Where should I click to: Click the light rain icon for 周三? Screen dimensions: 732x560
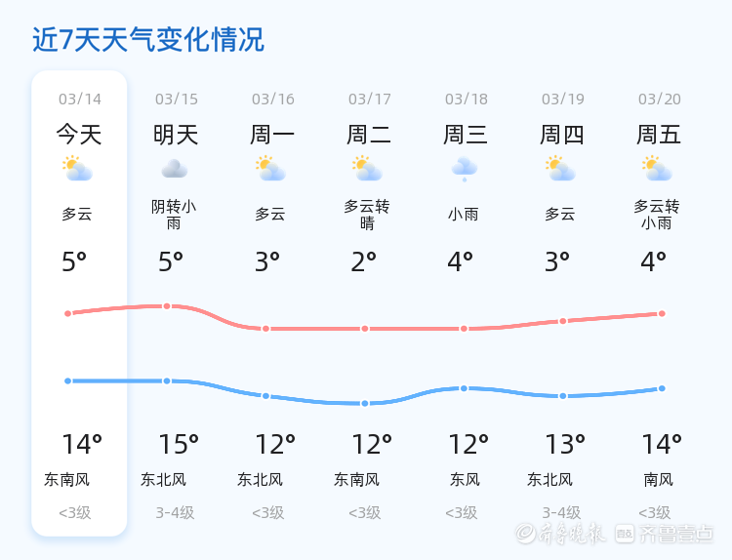coord(464,170)
